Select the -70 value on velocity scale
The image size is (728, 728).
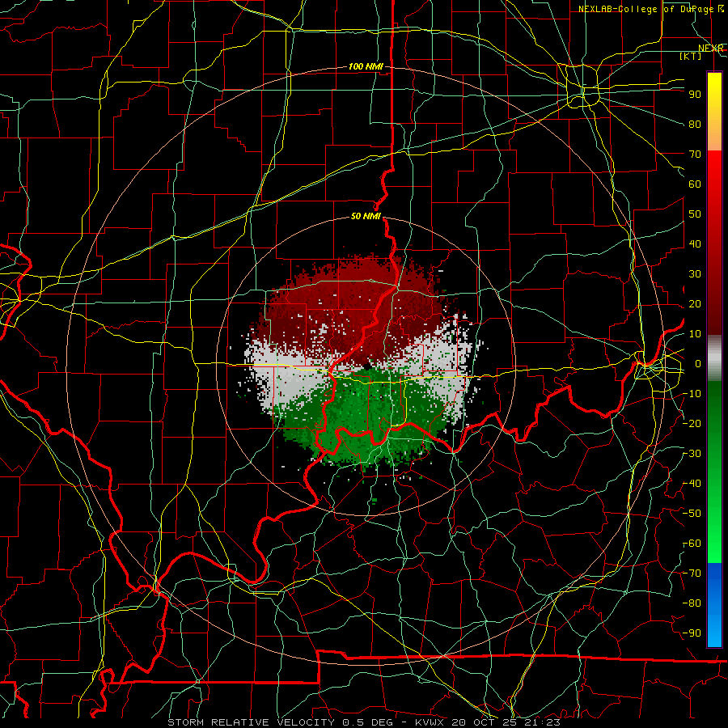[692, 573]
